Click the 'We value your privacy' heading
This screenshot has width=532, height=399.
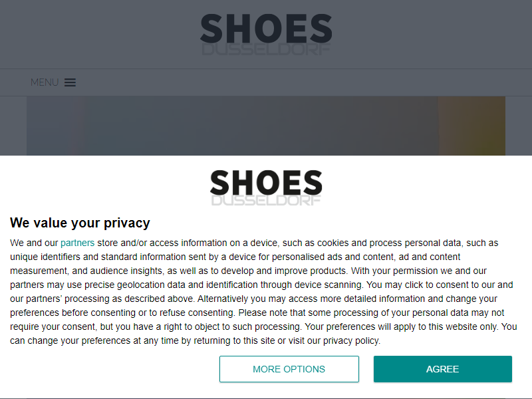point(80,223)
